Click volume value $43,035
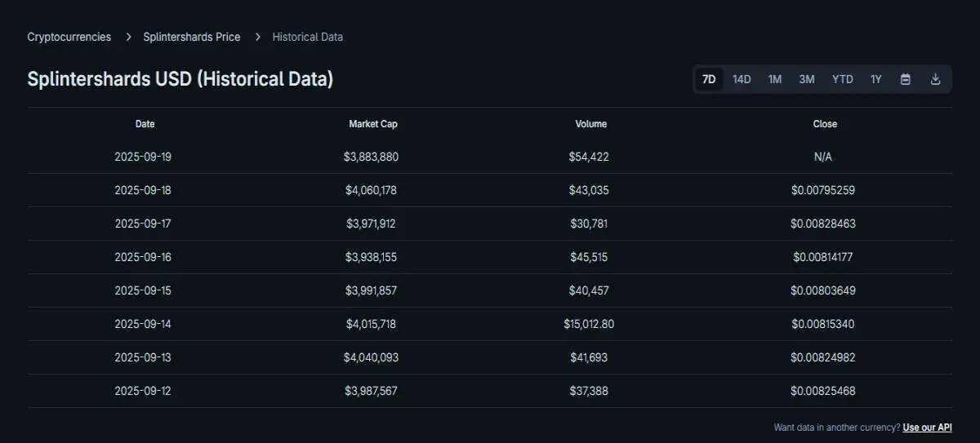This screenshot has height=443, width=980. 589,190
